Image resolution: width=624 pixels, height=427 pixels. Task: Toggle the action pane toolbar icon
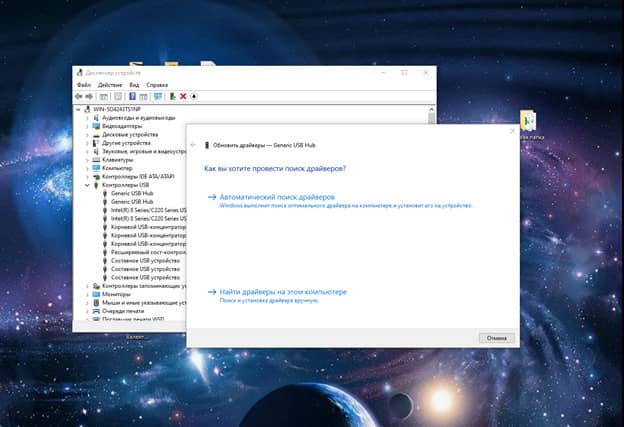(143, 96)
